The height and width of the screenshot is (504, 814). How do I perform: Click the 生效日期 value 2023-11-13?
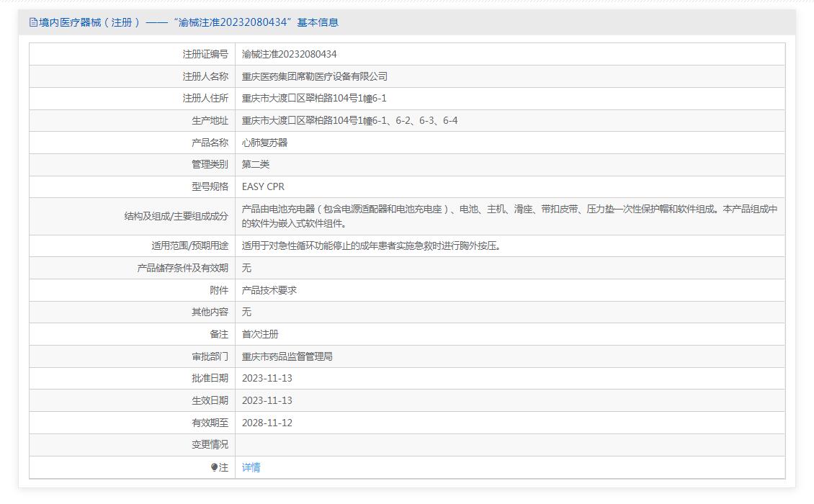coord(267,400)
